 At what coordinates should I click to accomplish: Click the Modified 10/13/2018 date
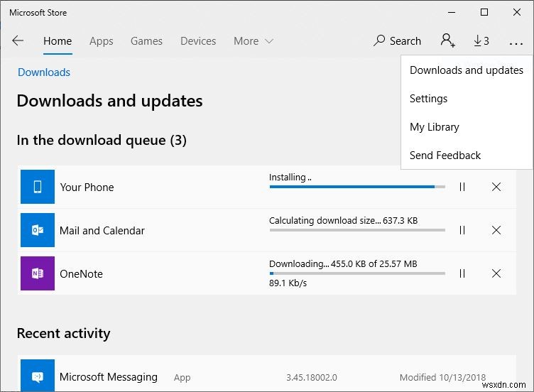tap(442, 377)
